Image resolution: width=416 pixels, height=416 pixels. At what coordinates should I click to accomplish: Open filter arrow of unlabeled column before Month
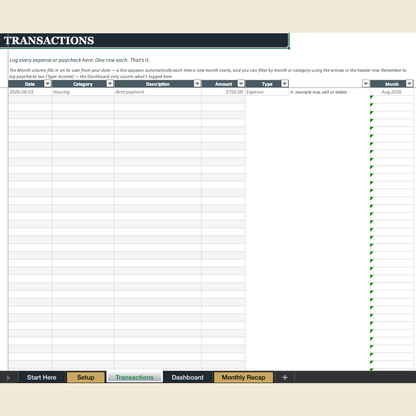click(x=366, y=84)
